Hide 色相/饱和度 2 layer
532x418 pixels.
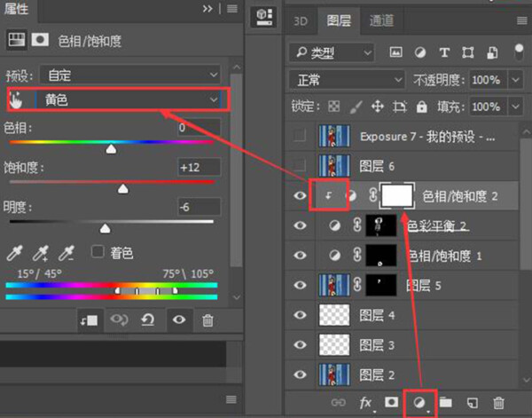(x=300, y=195)
